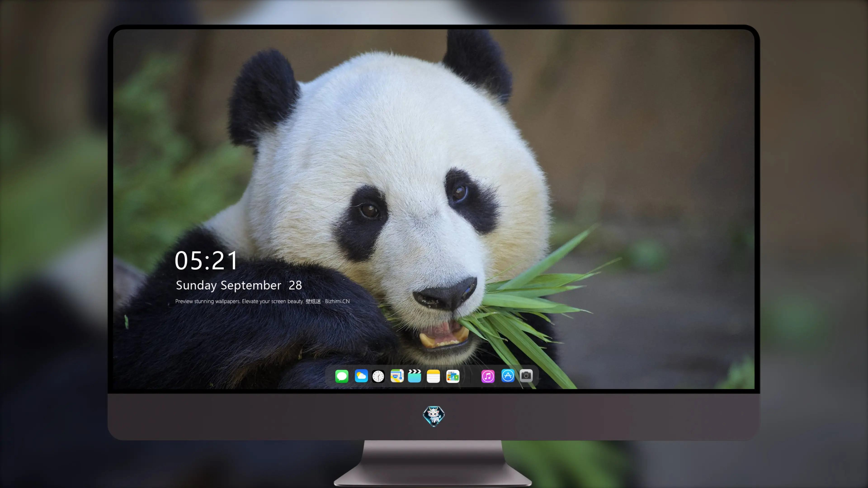Open the Maps app icon
Screen dimensions: 868x488
(x=397, y=376)
